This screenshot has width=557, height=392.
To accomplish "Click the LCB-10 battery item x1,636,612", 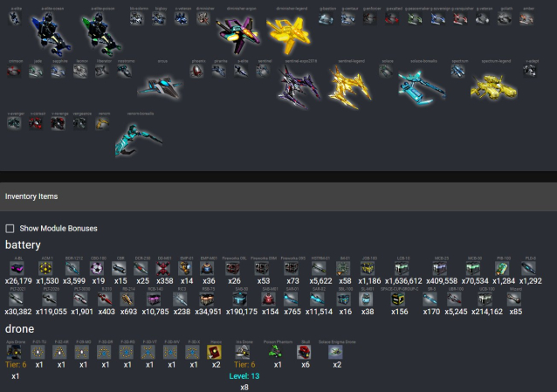I will pyautogui.click(x=402, y=269).
